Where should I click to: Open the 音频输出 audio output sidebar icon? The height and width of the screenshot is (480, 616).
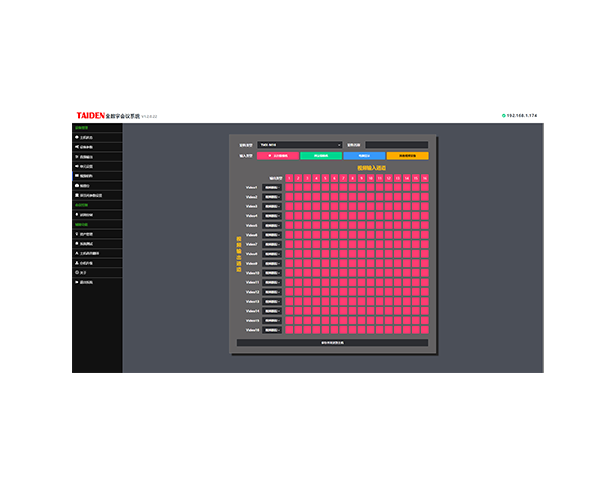[77, 157]
